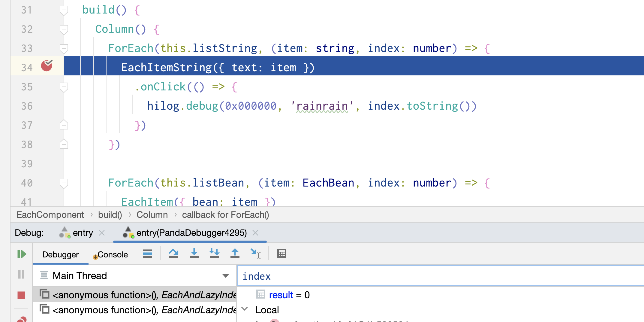The width and height of the screenshot is (644, 322).
Task: Click listString on line 33
Action: pos(225,48)
